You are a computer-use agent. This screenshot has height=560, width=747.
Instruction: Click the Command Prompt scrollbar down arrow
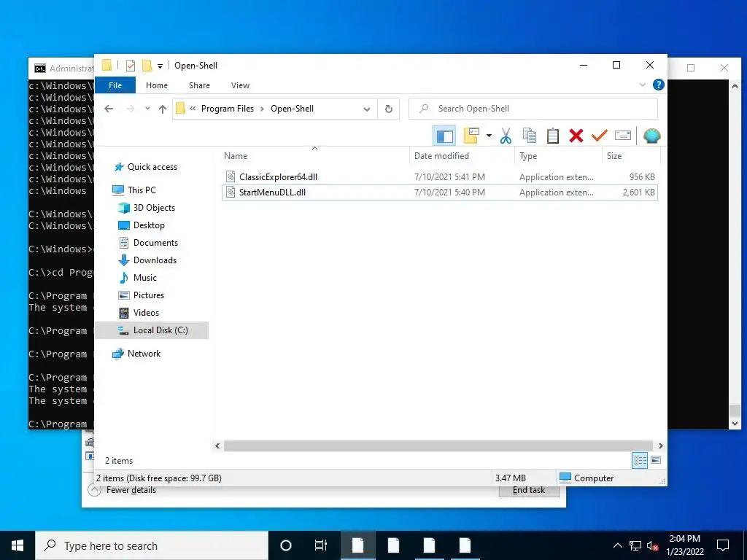tap(735, 423)
